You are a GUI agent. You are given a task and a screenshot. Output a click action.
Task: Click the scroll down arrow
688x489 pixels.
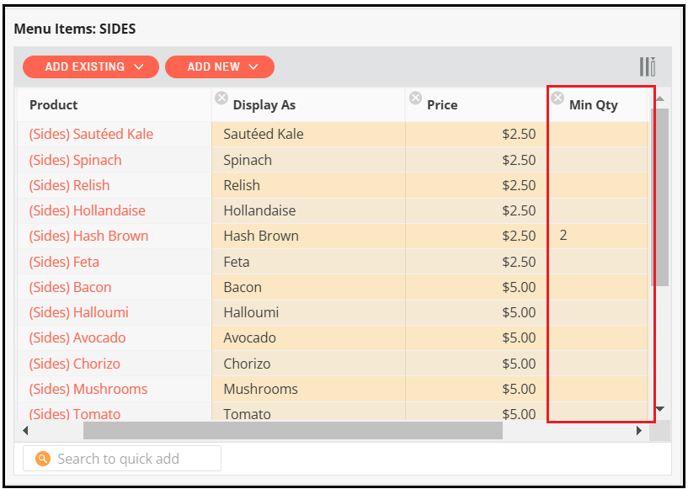(x=659, y=409)
